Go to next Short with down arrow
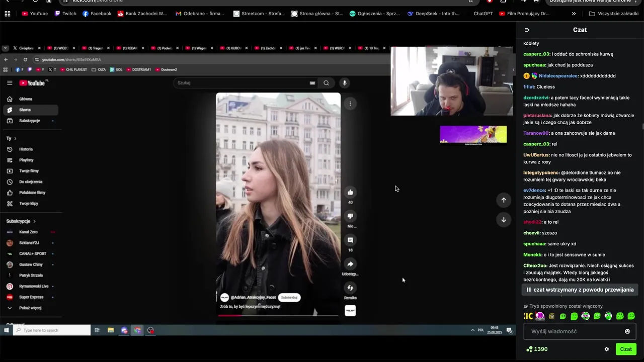The width and height of the screenshot is (644, 362). [x=504, y=220]
